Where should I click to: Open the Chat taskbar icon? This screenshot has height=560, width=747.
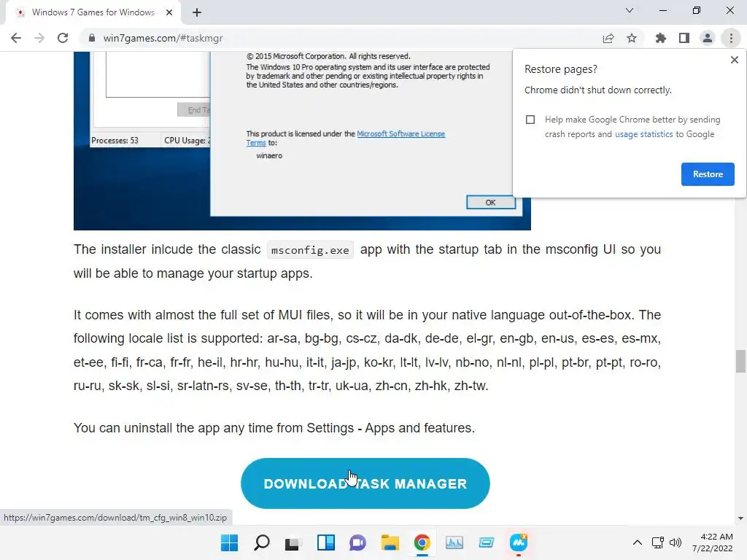click(357, 542)
